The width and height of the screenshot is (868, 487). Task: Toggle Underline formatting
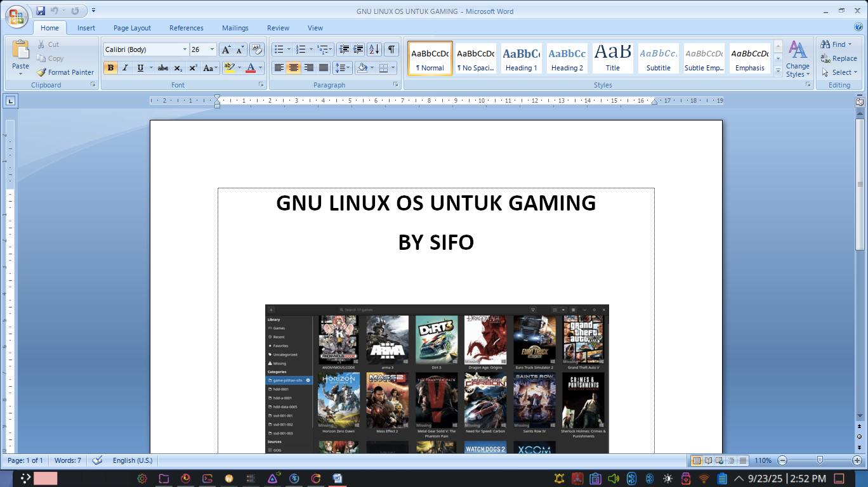coord(140,68)
